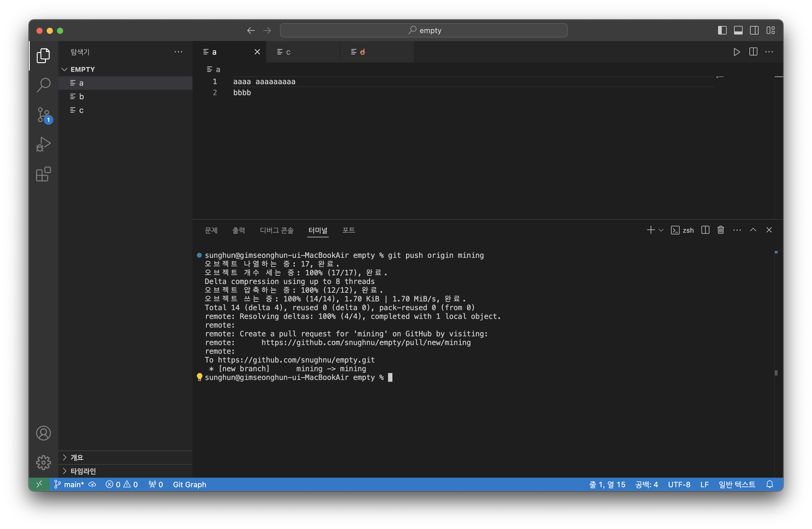Toggle the primary side bar
812x529 pixels.
(722, 30)
